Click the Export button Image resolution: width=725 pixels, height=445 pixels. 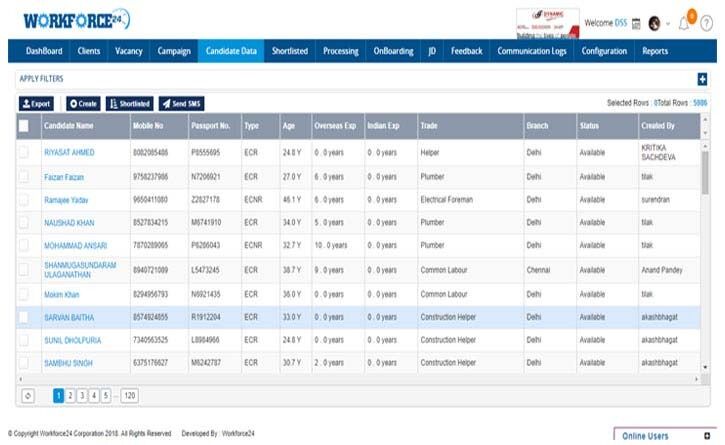coord(37,104)
